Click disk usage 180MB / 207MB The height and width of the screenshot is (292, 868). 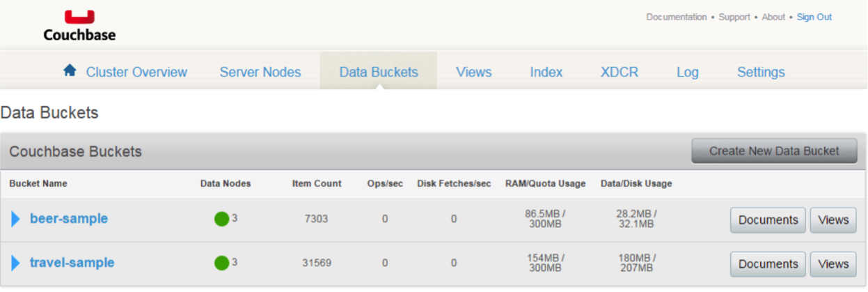click(x=636, y=263)
